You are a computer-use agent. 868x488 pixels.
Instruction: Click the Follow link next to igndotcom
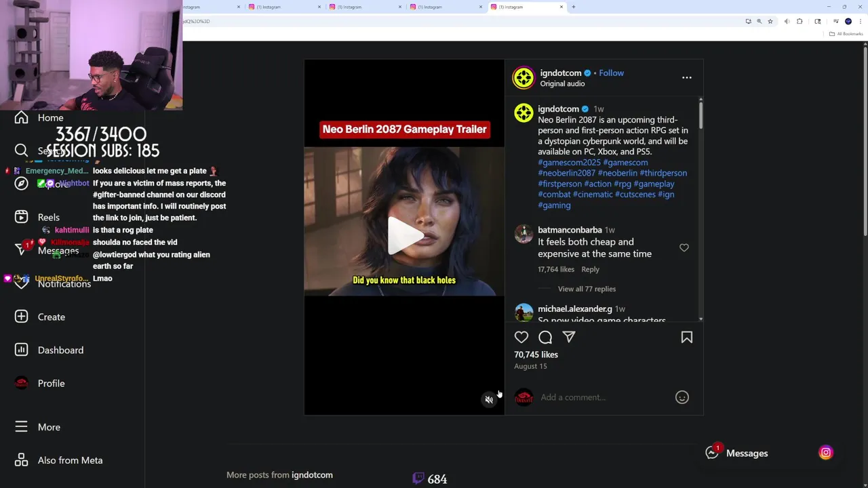(611, 73)
